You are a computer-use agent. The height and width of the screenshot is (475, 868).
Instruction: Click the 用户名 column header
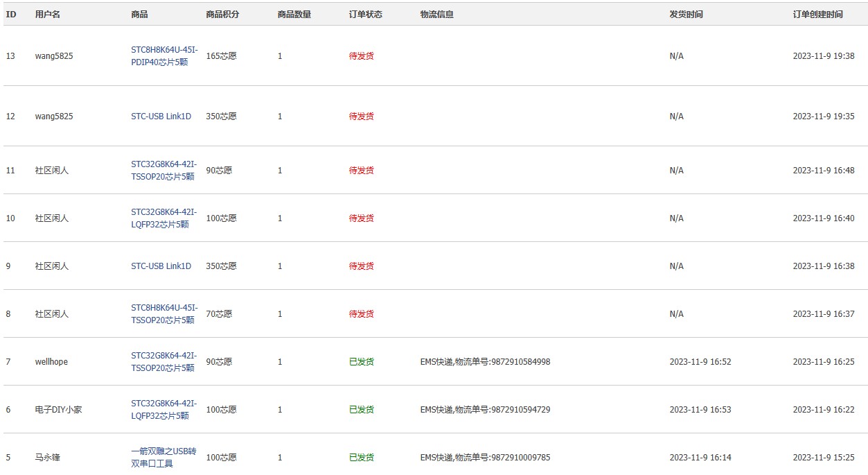coord(48,15)
